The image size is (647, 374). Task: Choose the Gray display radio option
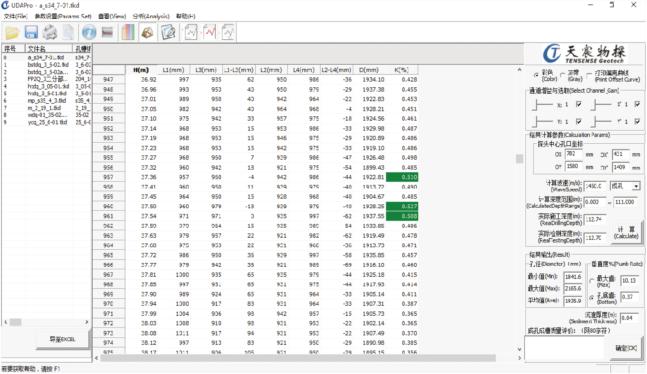tap(563, 75)
